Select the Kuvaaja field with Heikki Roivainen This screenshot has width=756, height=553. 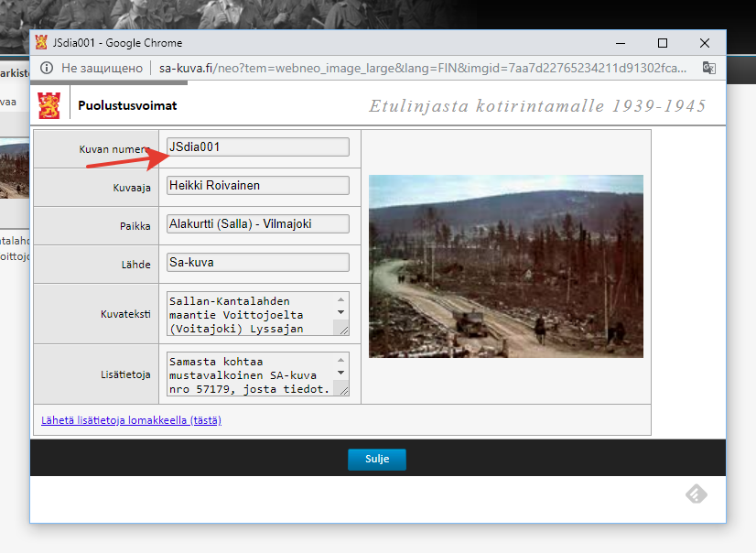(x=257, y=185)
